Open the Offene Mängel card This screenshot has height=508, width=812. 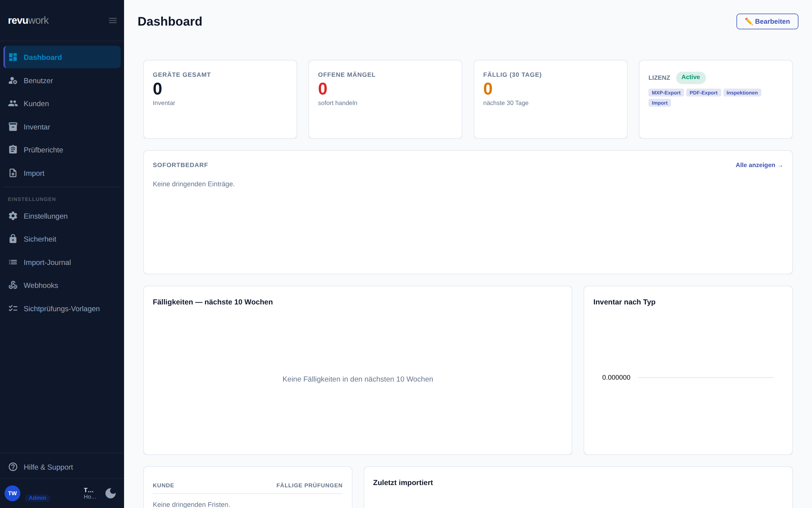(385, 99)
